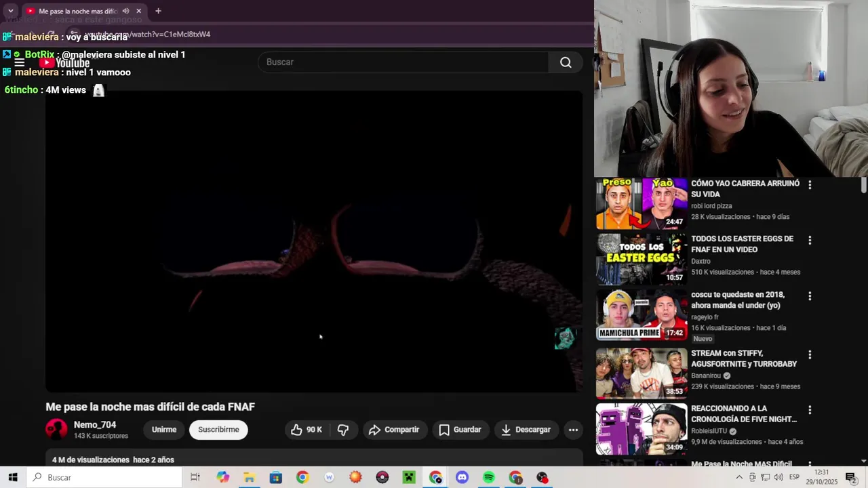Open Discord from the taskbar
This screenshot has width=868, height=488.
462,477
